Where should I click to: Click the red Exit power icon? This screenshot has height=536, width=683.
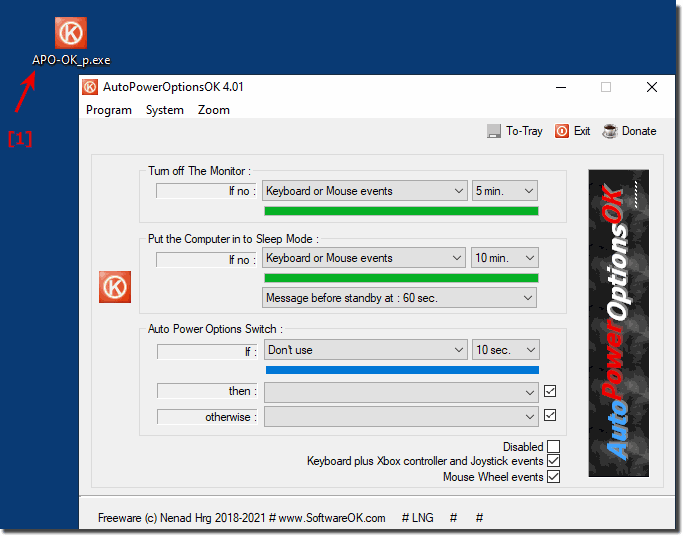(561, 131)
